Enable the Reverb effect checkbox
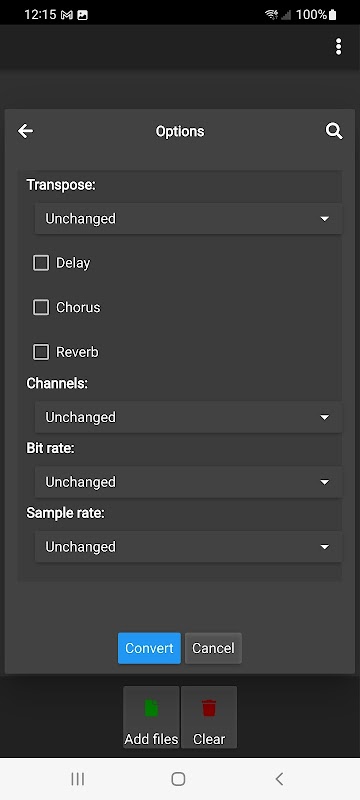The width and height of the screenshot is (360, 800). pos(41,352)
